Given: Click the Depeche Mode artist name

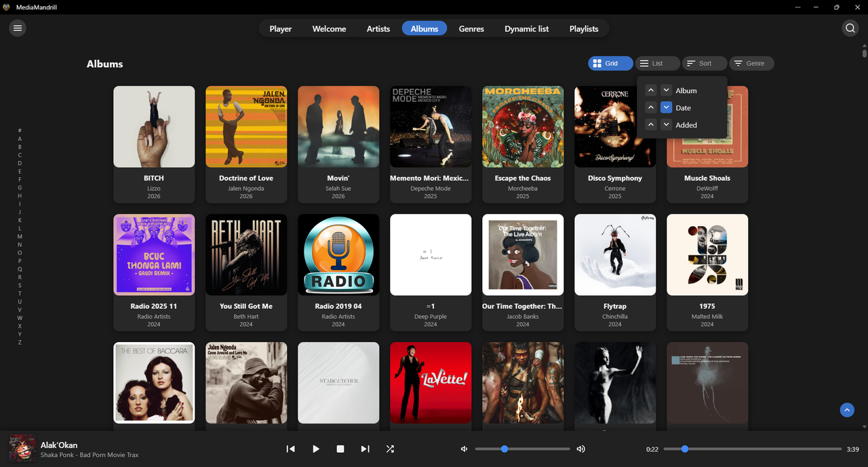Looking at the screenshot, I should [x=431, y=188].
